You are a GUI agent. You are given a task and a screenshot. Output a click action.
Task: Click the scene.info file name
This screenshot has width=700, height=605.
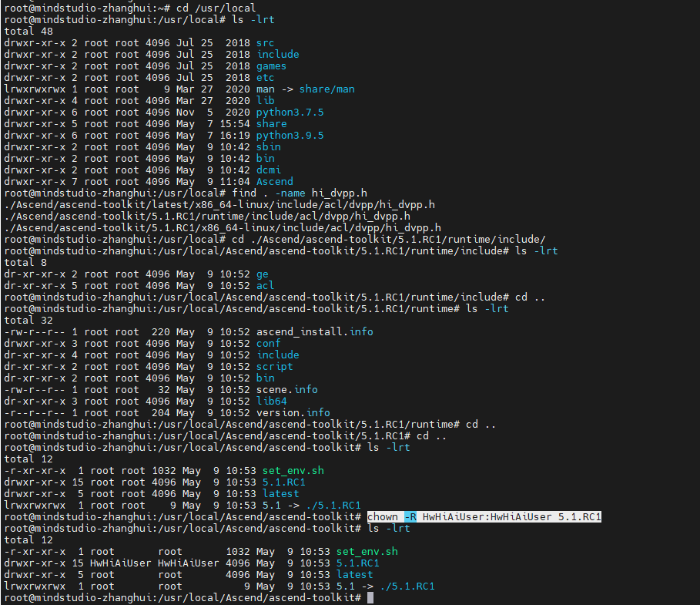[286, 389]
